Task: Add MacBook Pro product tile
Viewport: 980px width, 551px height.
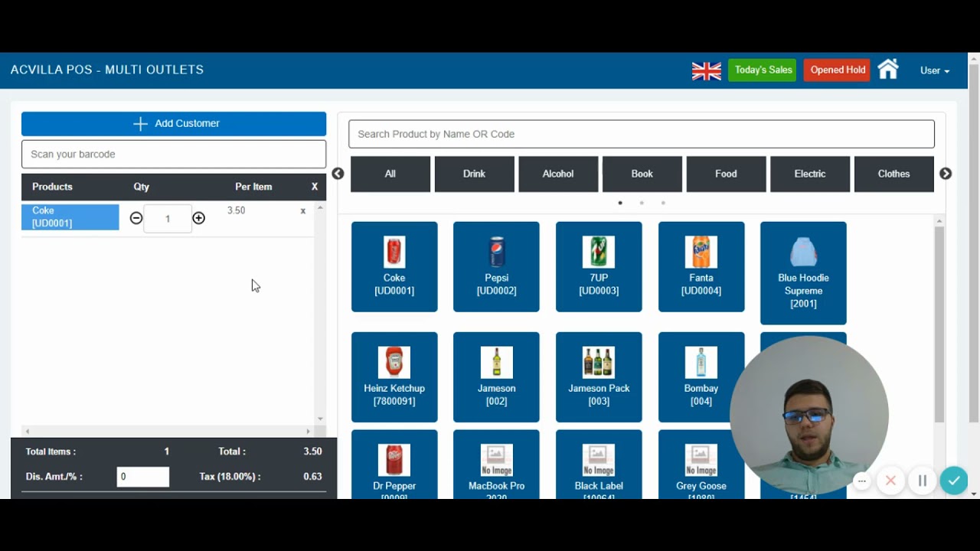Action: (496, 465)
